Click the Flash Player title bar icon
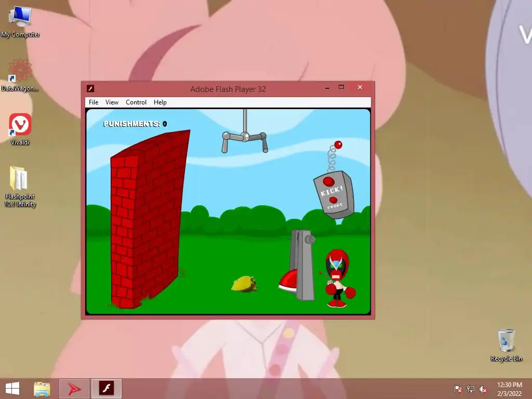 click(90, 88)
